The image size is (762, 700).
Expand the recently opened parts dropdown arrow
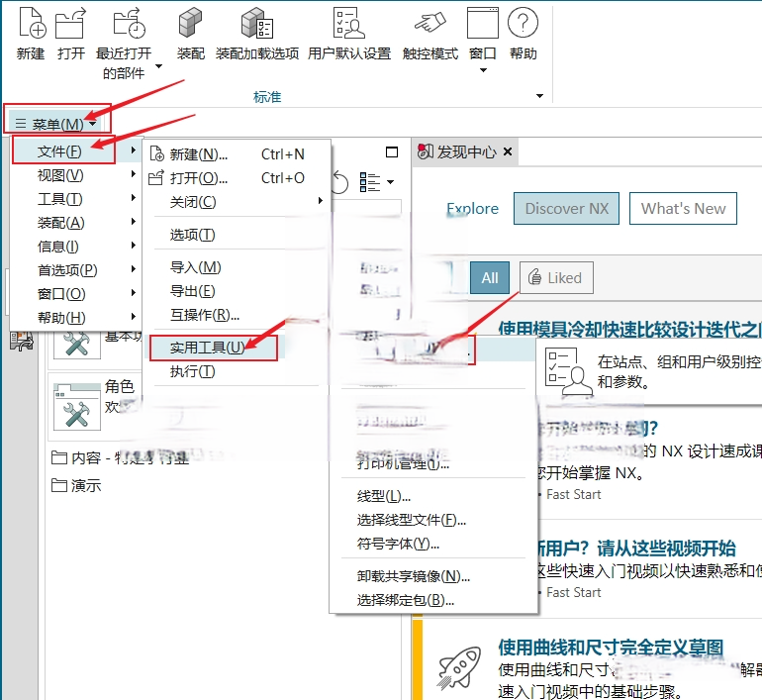pos(158,66)
